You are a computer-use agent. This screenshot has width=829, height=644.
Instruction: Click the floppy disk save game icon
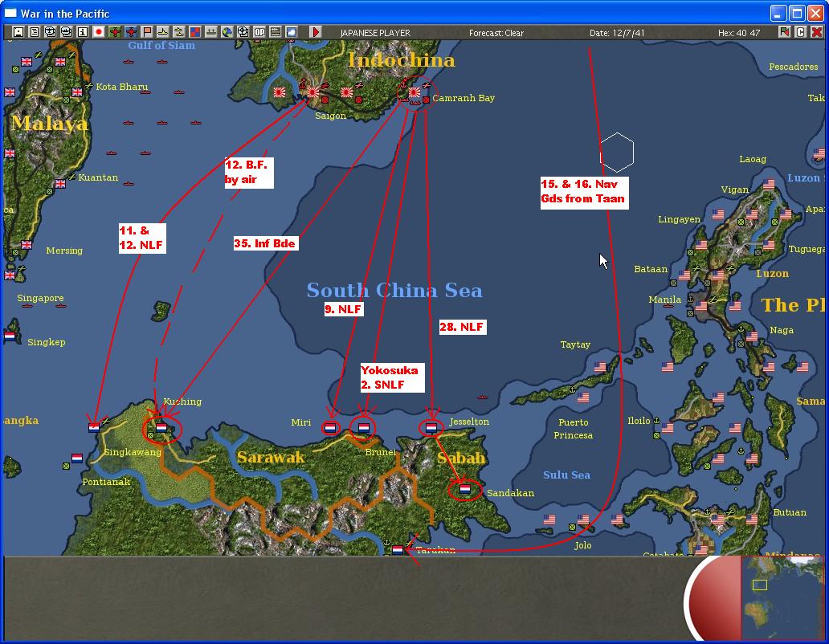tap(18, 32)
